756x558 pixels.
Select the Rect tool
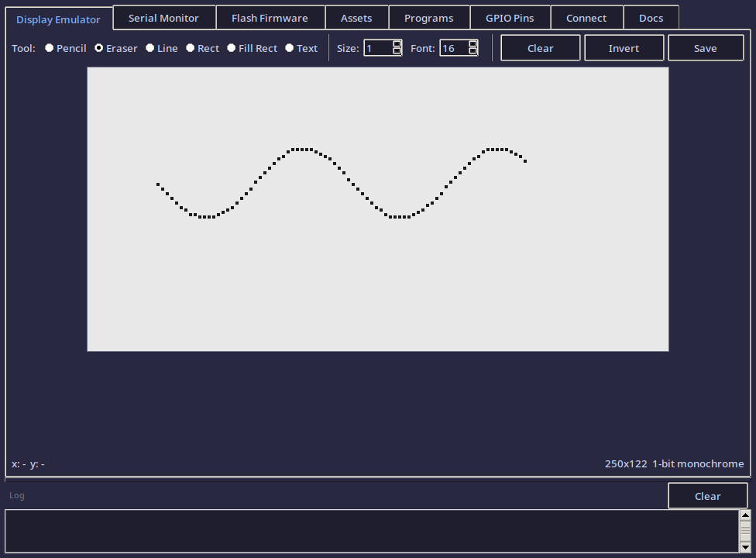190,47
